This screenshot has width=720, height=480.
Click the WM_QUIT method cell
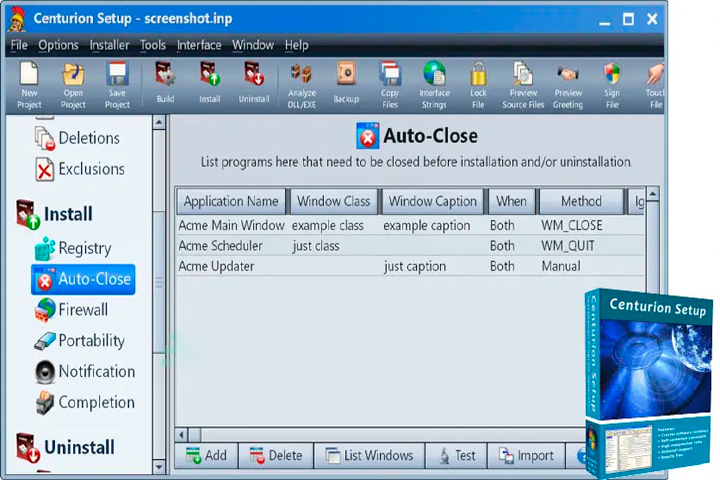point(568,246)
